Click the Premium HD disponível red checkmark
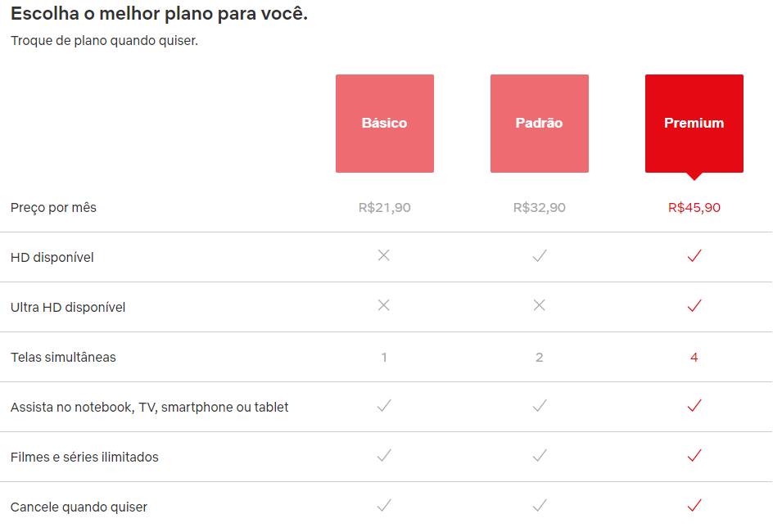This screenshot has width=782, height=532. click(x=694, y=256)
